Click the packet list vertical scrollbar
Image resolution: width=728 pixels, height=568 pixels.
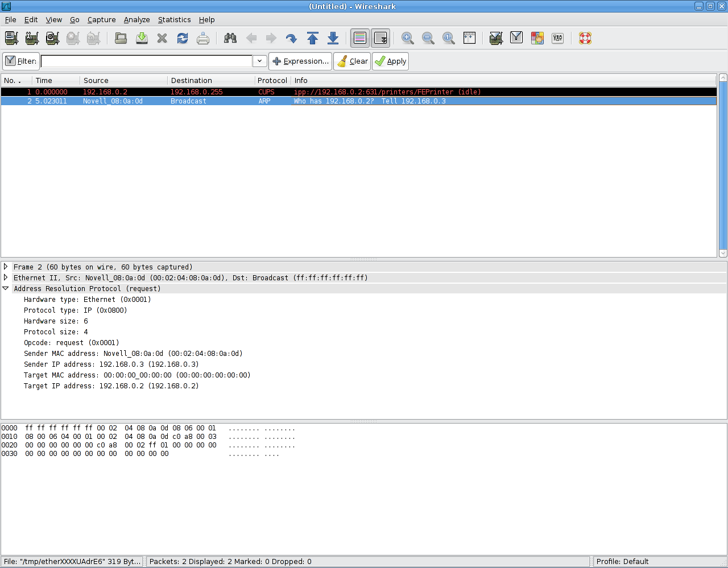(x=723, y=165)
